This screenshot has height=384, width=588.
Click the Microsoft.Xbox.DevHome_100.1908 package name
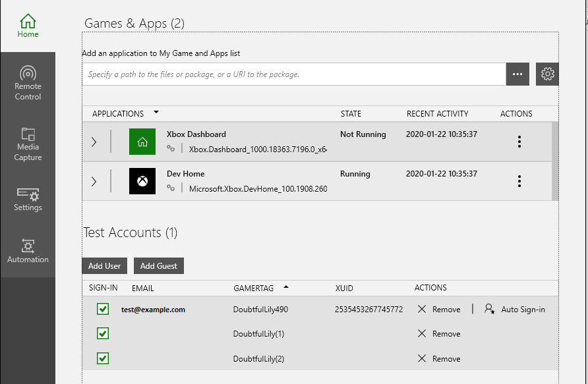tap(258, 189)
